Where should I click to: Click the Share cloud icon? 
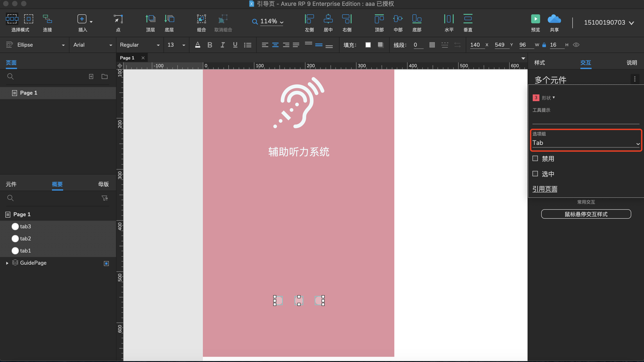click(x=554, y=19)
